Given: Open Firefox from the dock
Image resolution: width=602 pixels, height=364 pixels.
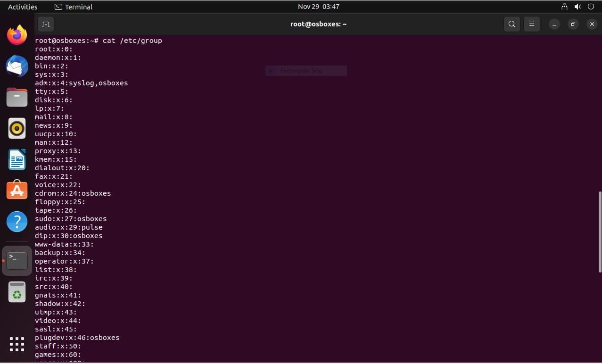Looking at the screenshot, I should click(x=17, y=35).
